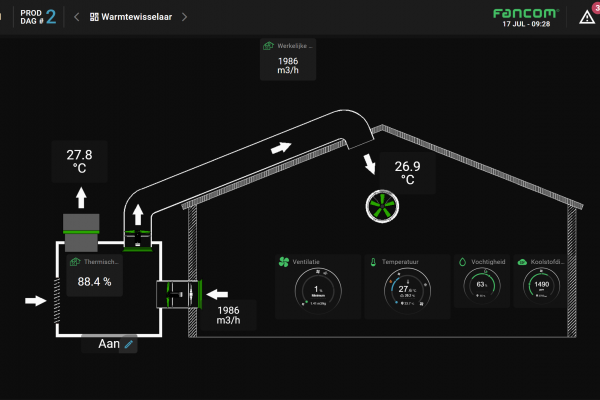
Task: Go to previous screen with left chevron
Action: coord(76,17)
